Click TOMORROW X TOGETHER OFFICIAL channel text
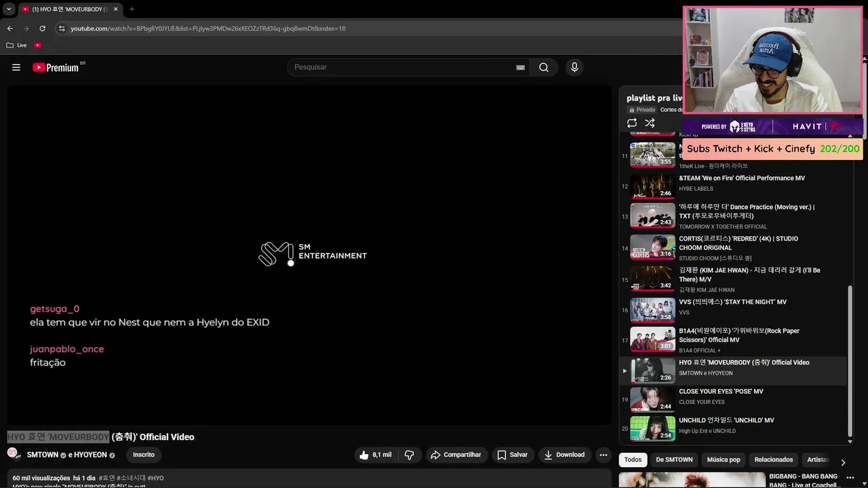Screen dimensions: 868x488 click(x=723, y=227)
